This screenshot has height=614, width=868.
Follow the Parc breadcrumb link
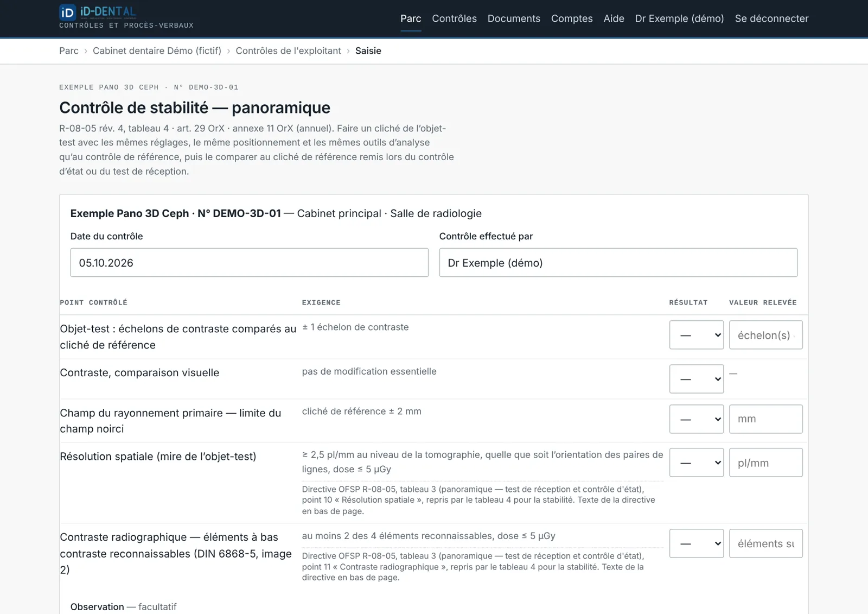69,50
